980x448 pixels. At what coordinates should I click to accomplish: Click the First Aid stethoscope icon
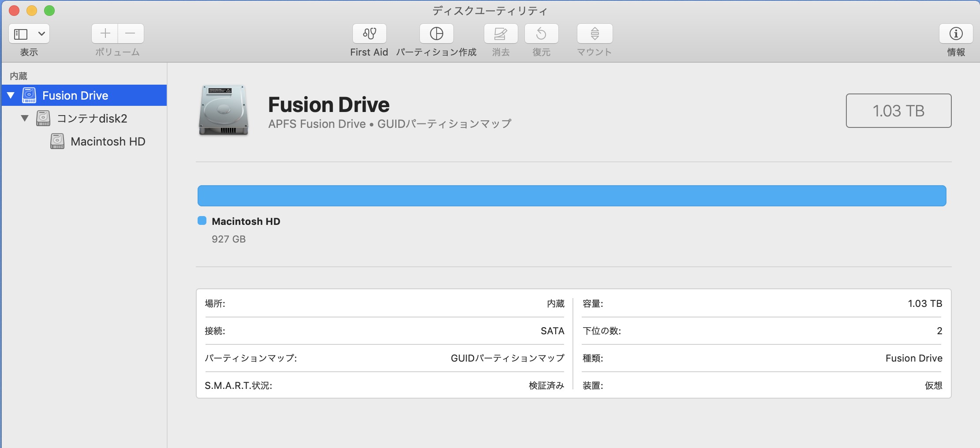click(x=369, y=34)
